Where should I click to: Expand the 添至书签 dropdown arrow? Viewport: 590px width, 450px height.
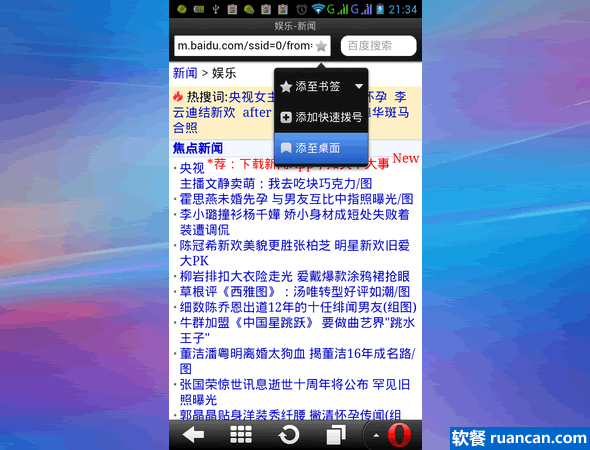click(359, 87)
